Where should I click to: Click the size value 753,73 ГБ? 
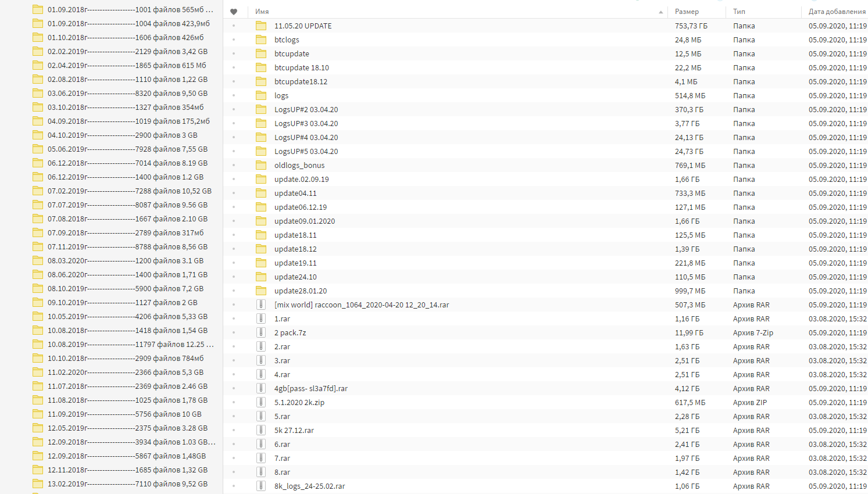[691, 26]
